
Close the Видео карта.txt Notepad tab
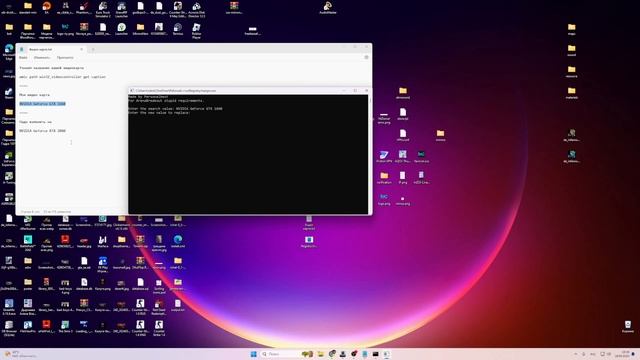click(81, 49)
